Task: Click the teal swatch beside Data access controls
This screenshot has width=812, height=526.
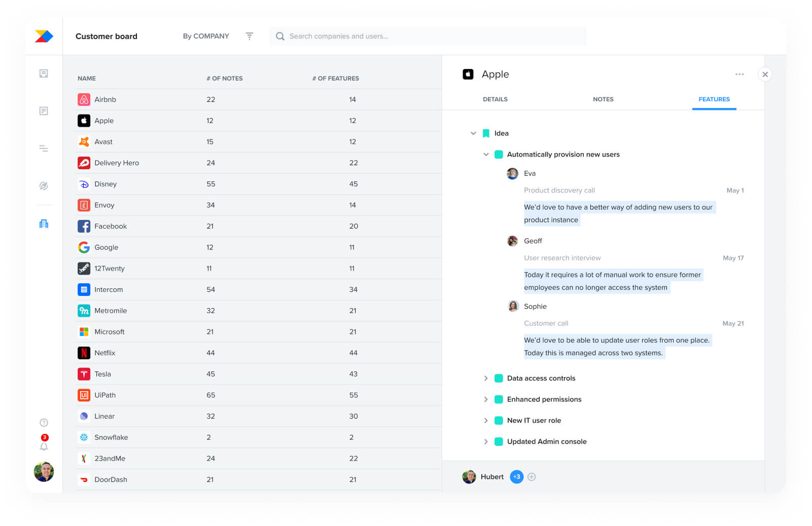Action: (x=499, y=379)
